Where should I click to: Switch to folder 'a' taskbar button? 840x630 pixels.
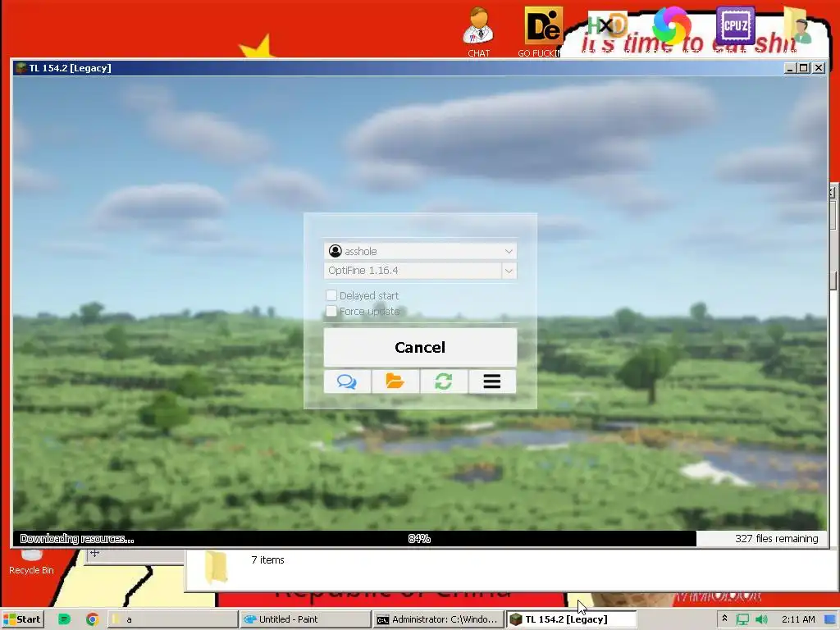click(172, 619)
